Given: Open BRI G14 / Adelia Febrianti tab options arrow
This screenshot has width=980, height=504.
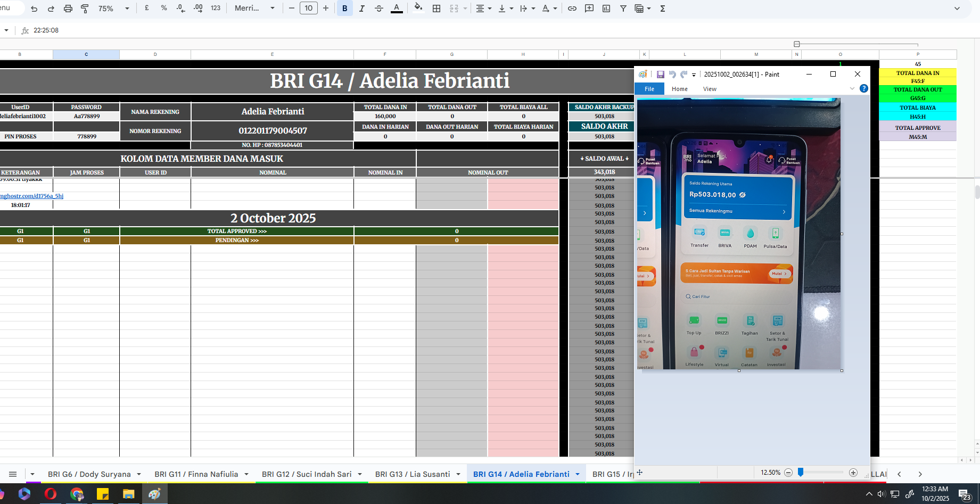Looking at the screenshot, I should click(577, 474).
